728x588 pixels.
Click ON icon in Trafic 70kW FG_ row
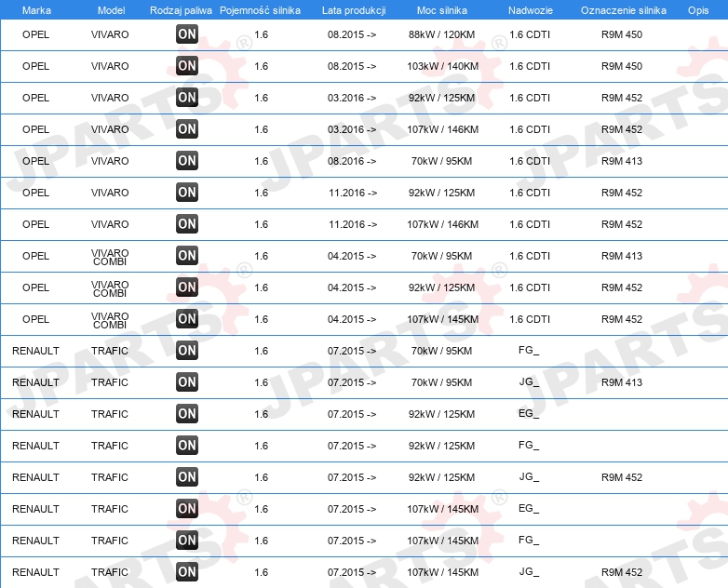pos(187,351)
